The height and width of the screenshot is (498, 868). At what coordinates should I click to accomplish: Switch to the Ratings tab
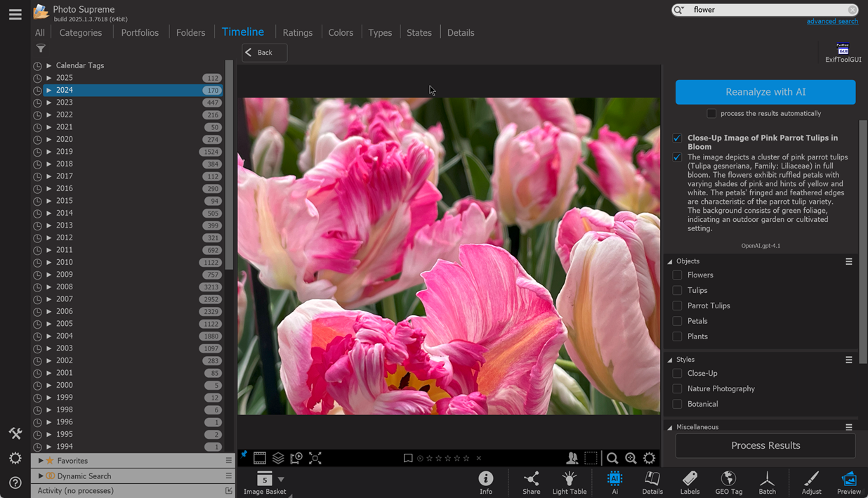[298, 32]
